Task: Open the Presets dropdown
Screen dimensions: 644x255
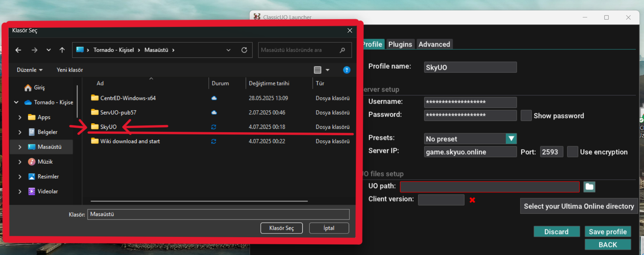Action: (x=470, y=139)
